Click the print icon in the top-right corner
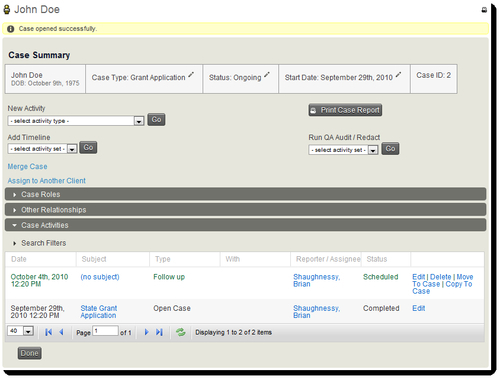This screenshot has width=500, height=379. point(484,10)
